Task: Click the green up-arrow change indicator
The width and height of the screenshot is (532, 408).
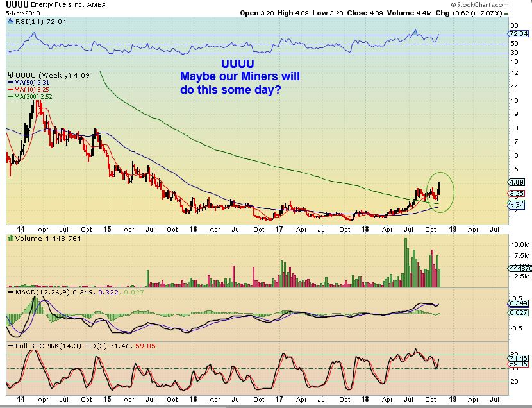Action: click(x=506, y=13)
